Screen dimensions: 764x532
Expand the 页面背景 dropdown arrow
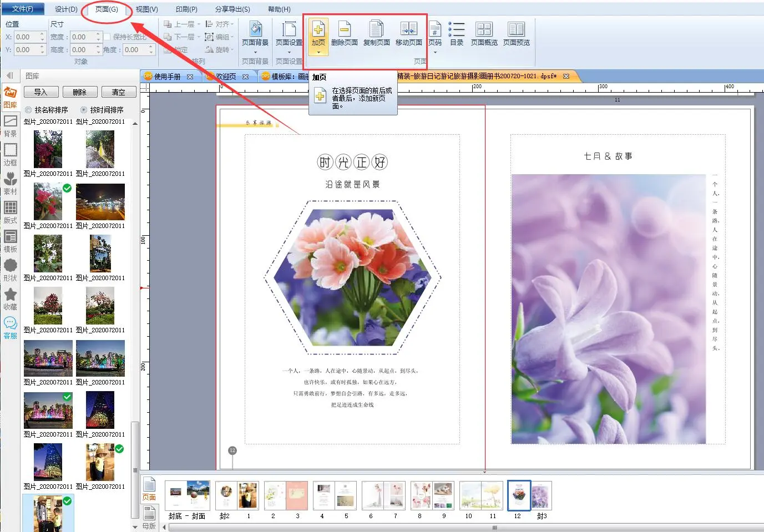255,53
